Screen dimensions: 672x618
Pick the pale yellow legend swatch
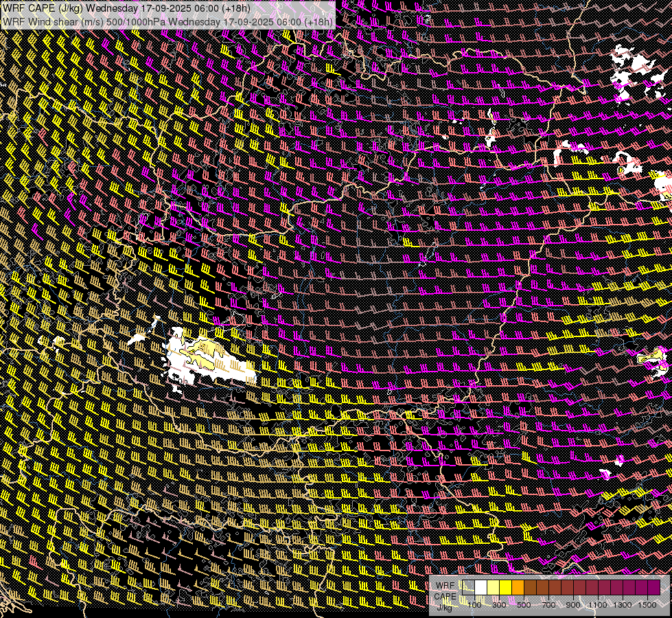click(x=494, y=588)
